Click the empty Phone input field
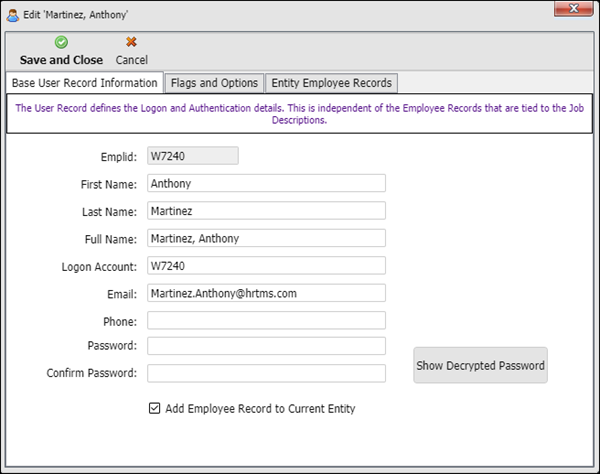Image resolution: width=600 pixels, height=474 pixels. tap(266, 321)
